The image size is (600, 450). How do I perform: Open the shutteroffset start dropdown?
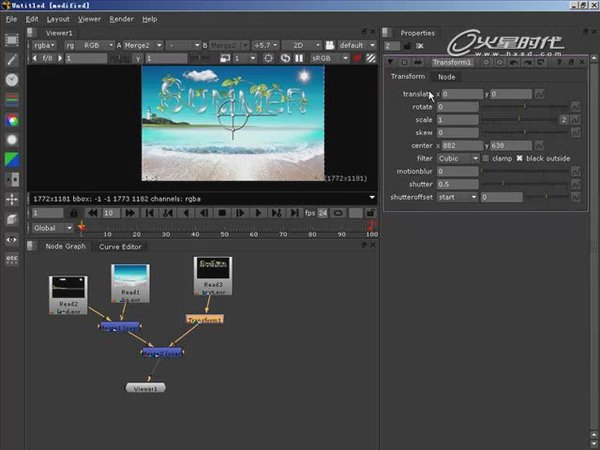[457, 197]
